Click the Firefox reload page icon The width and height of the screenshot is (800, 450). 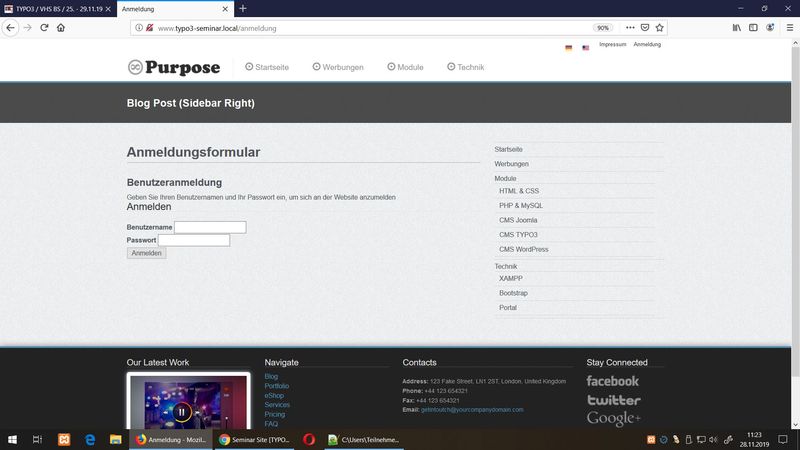coord(44,28)
